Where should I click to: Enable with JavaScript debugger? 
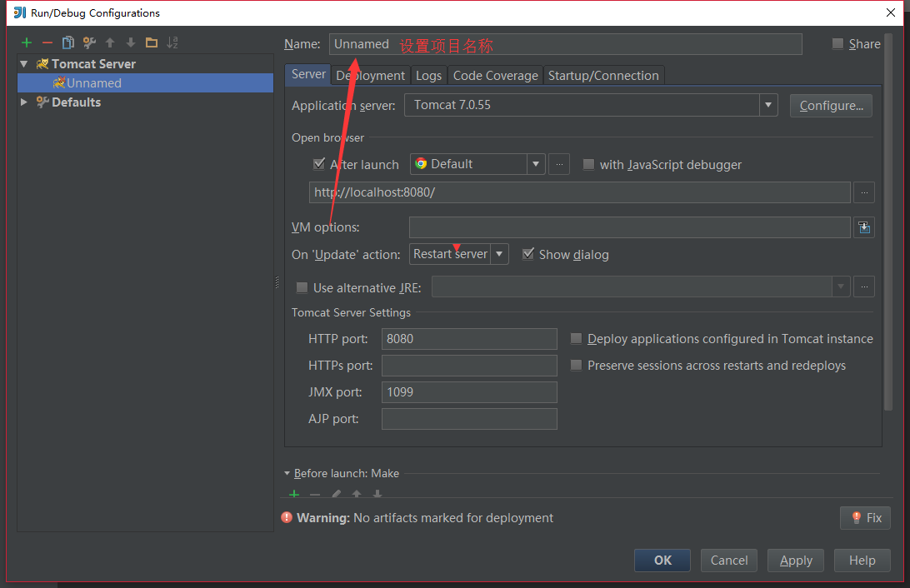588,164
